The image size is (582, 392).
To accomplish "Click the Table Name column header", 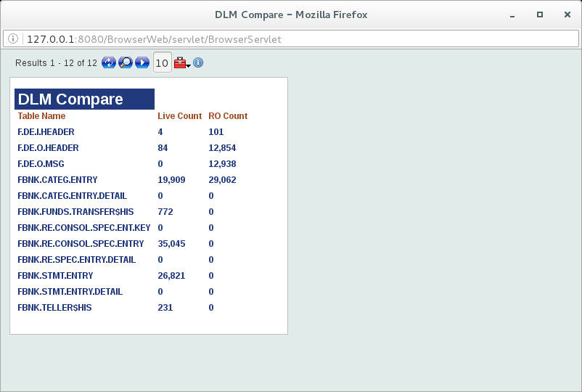I will (x=41, y=116).
